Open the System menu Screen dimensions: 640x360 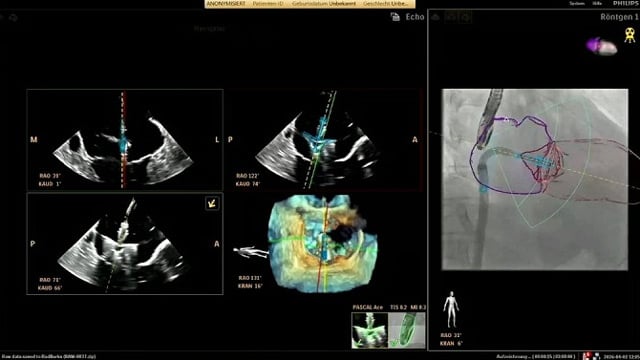click(577, 3)
